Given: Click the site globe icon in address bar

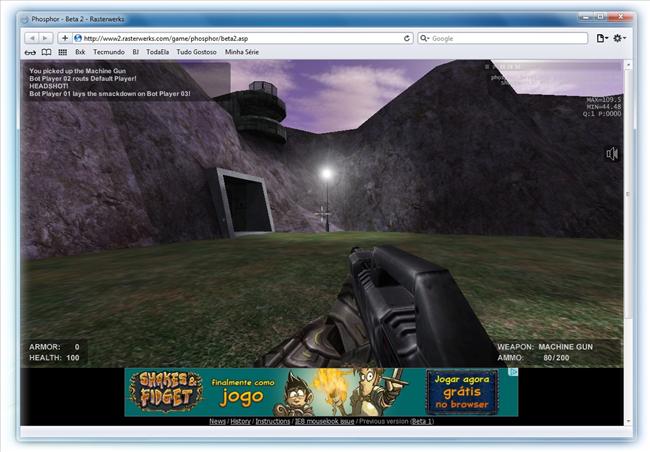Looking at the screenshot, I should 78,38.
